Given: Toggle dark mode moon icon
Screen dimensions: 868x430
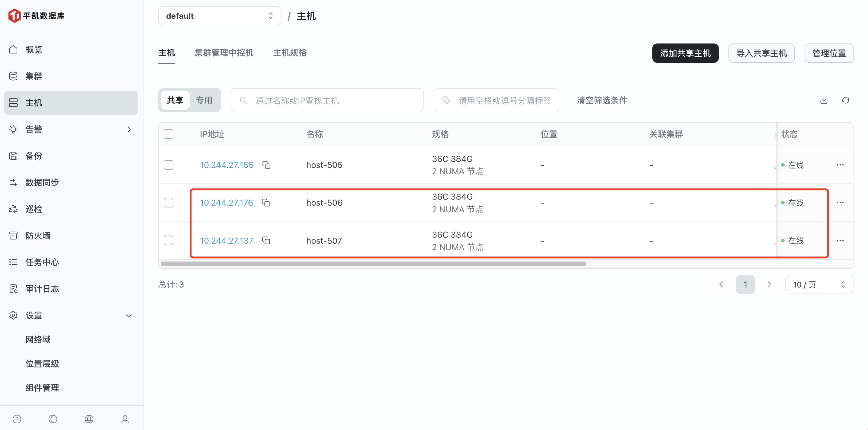Looking at the screenshot, I should click(53, 419).
